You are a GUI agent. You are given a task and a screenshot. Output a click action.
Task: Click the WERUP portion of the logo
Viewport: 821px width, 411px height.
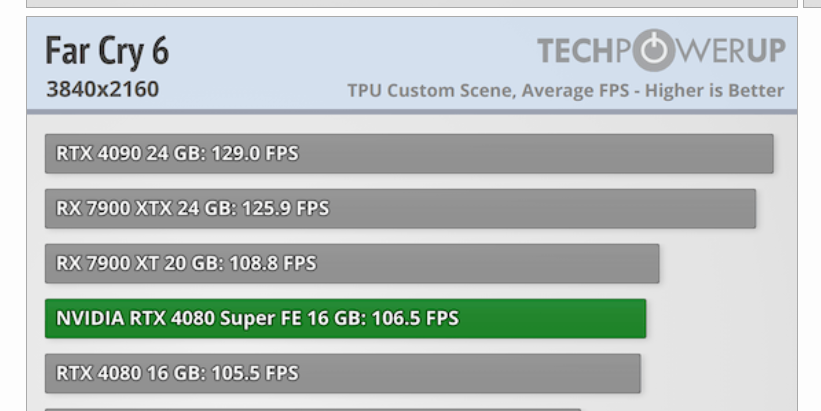(x=733, y=50)
